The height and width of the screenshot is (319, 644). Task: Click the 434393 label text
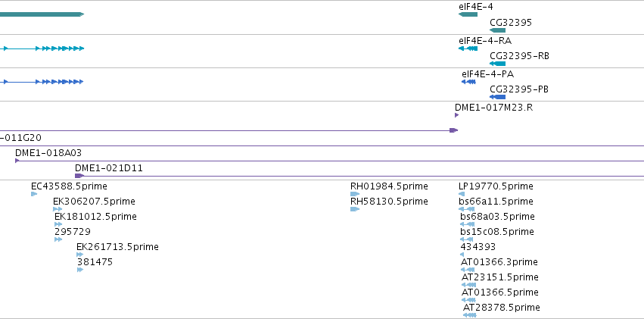[x=478, y=247]
